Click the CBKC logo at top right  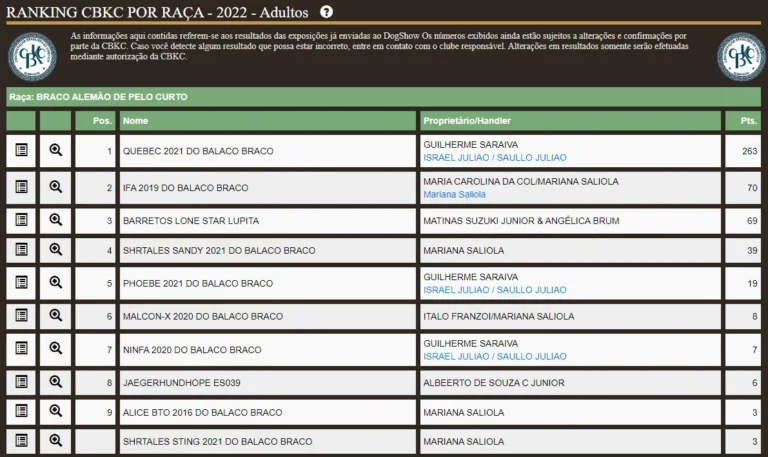[x=741, y=57]
